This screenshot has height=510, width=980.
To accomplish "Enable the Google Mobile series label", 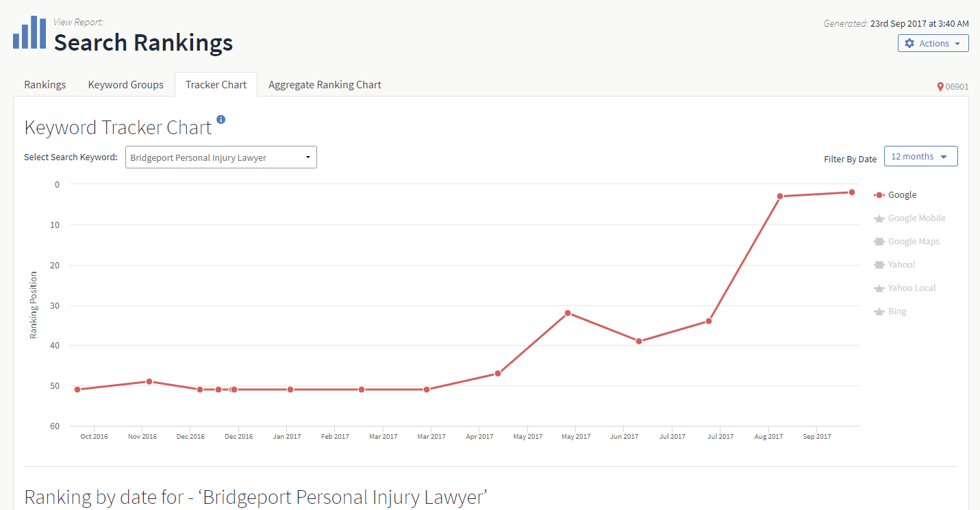I will coord(916,218).
